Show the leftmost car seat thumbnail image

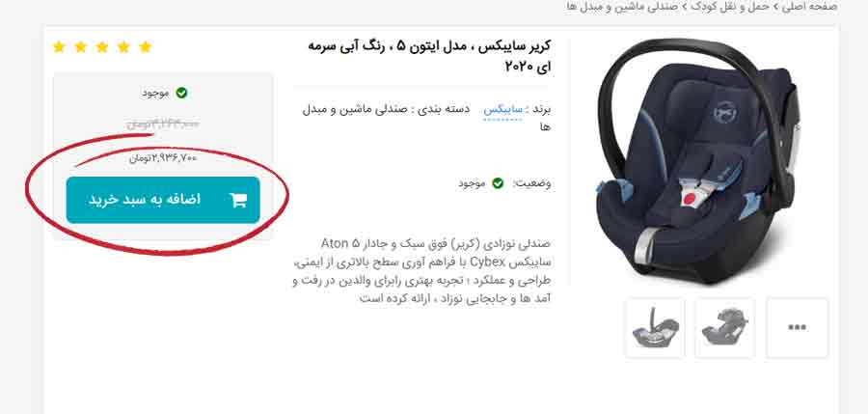coord(655,327)
